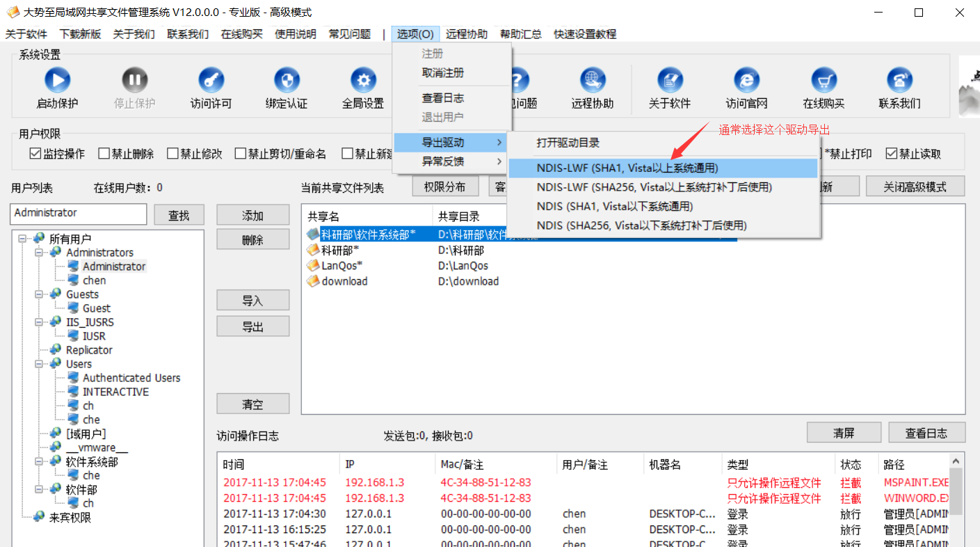The image size is (980, 547).
Task: Click the 联系我们 phone icon
Action: click(899, 81)
